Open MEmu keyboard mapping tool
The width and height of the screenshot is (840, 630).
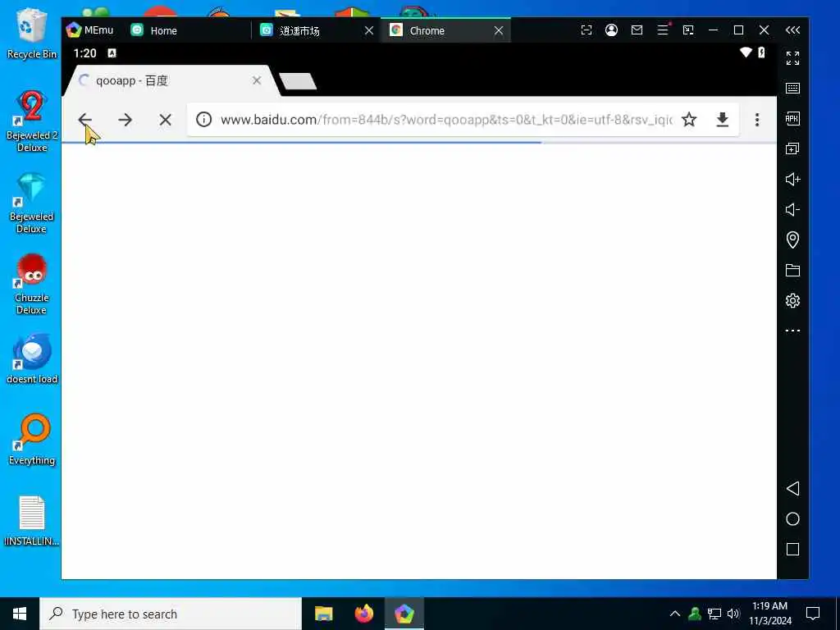[793, 88]
